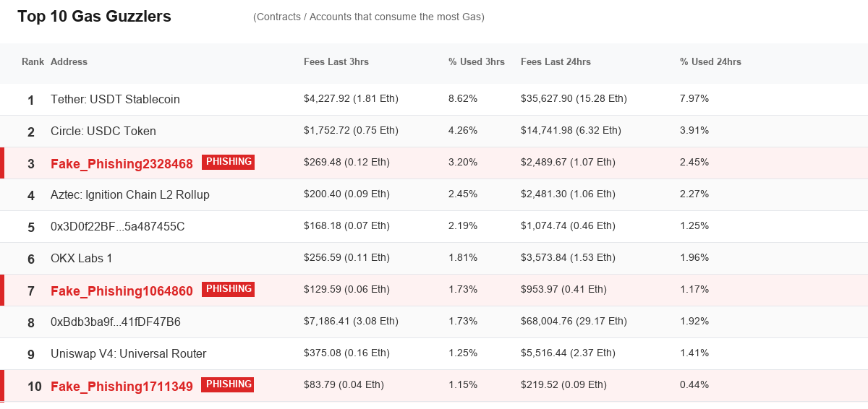
Task: Click PHISHING badge next to Fake_Phishing2328468
Action: click(x=228, y=162)
